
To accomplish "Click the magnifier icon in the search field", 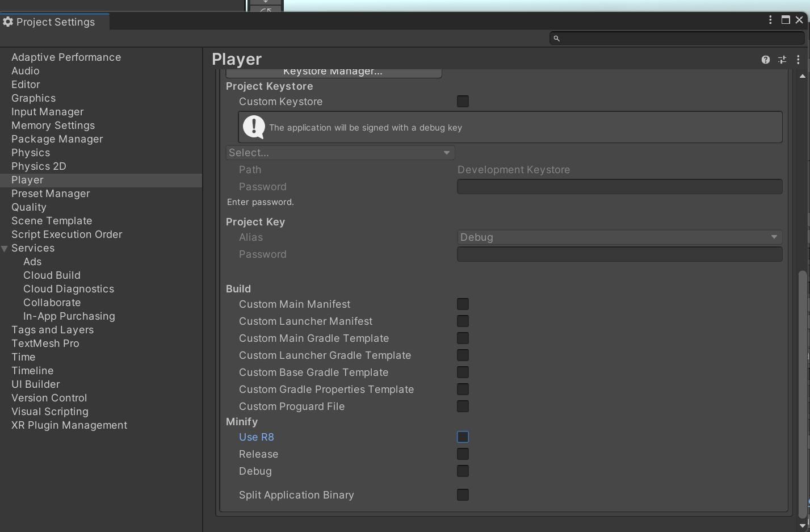I will point(556,38).
